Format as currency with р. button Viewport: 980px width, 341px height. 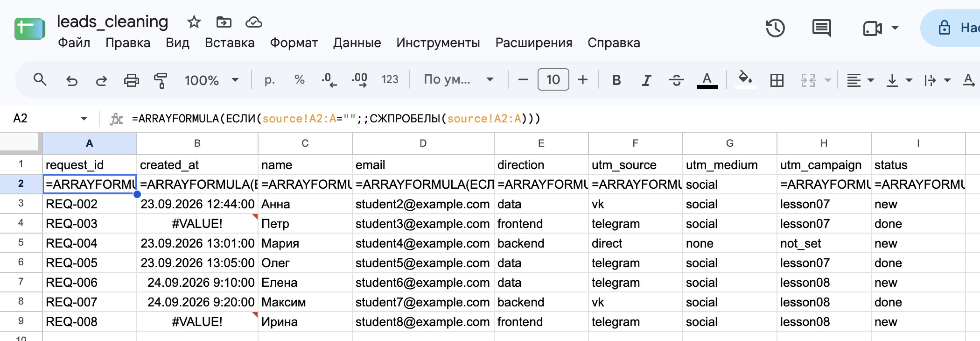[269, 80]
